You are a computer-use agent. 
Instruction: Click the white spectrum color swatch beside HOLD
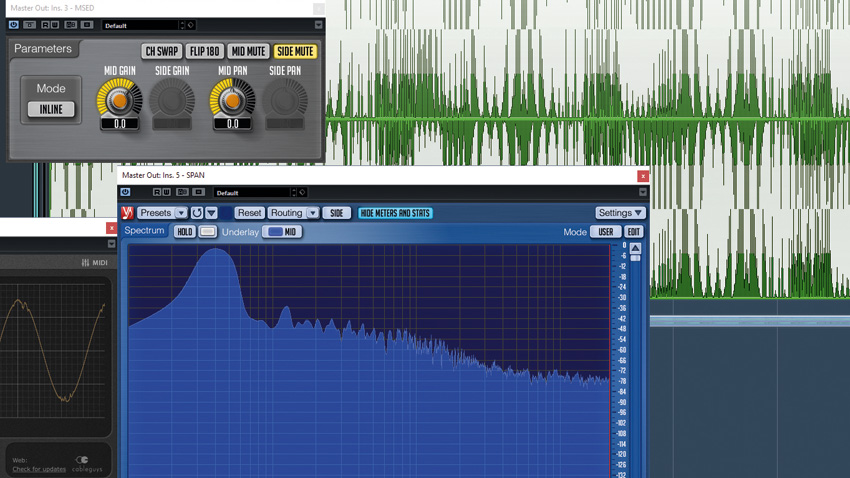pyautogui.click(x=207, y=232)
